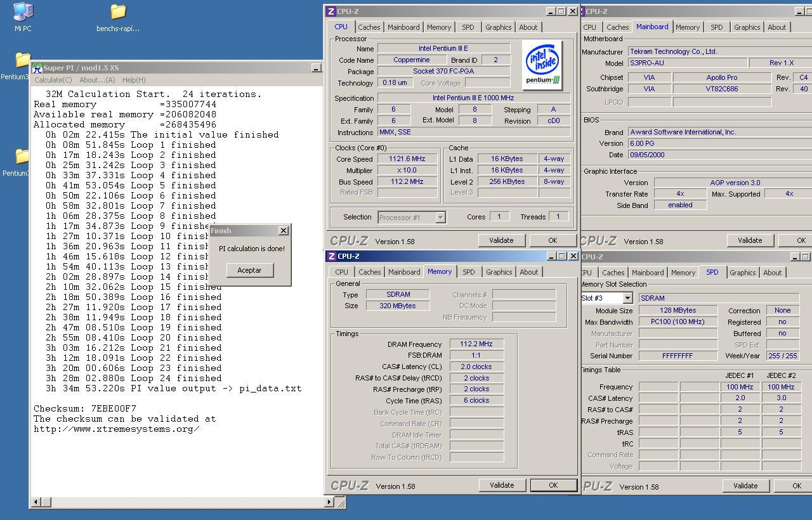
Task: Click the DRAM Frequency 112.2 MHz value
Action: (476, 344)
